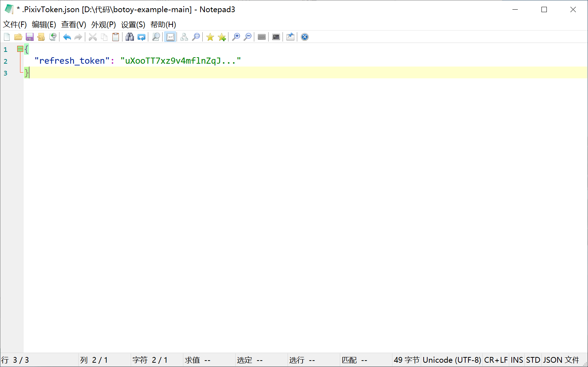Click the token value string

pos(181,61)
